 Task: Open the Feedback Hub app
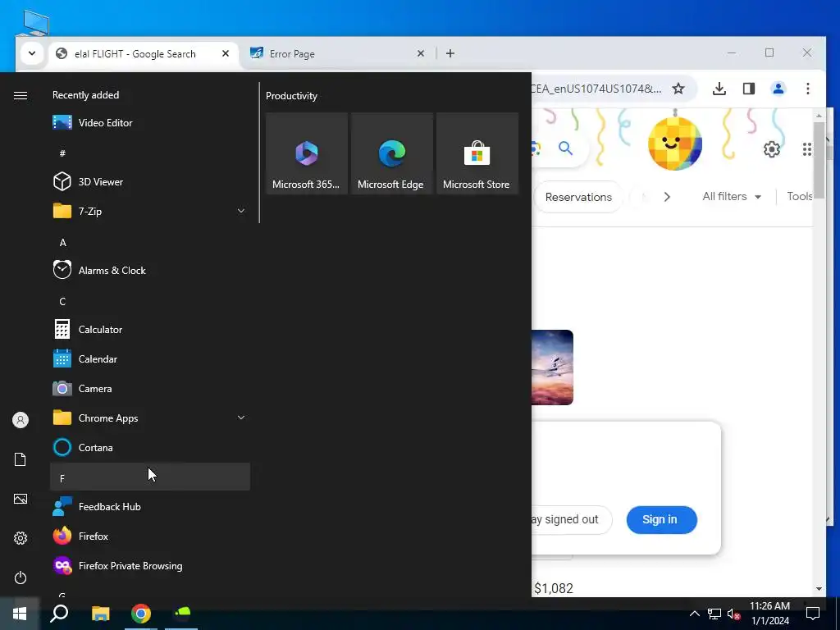click(x=150, y=506)
